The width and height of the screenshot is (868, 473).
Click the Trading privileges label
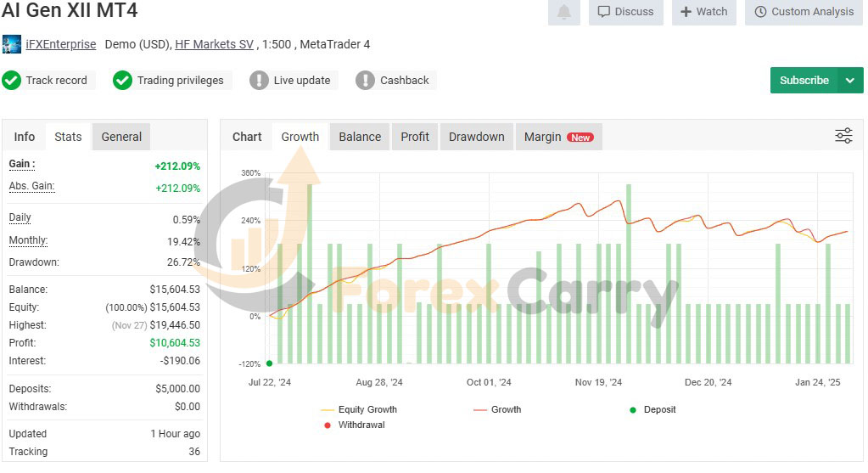pyautogui.click(x=181, y=81)
